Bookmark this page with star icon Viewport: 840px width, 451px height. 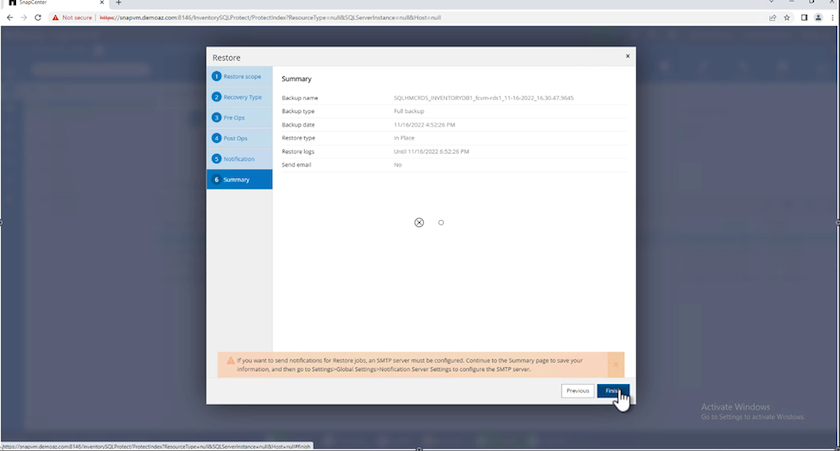pos(787,18)
